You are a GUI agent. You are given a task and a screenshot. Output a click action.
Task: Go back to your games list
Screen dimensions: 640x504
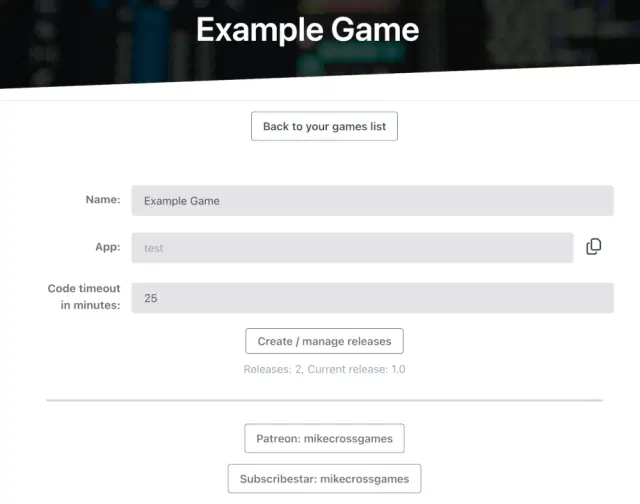[x=324, y=127]
